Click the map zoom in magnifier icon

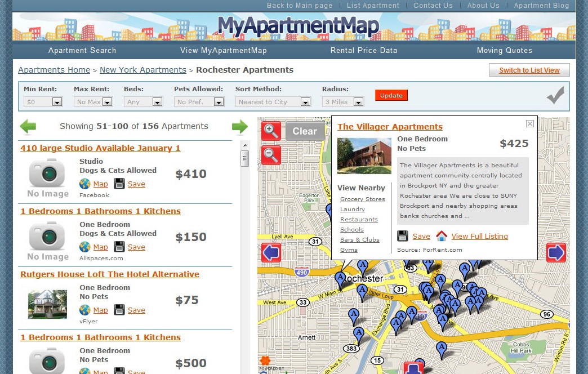pyautogui.click(x=271, y=131)
